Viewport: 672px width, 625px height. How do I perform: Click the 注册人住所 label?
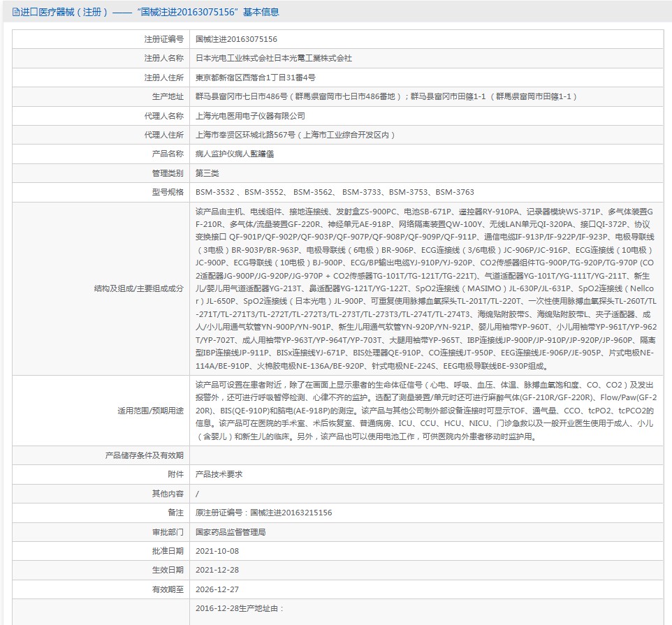163,78
